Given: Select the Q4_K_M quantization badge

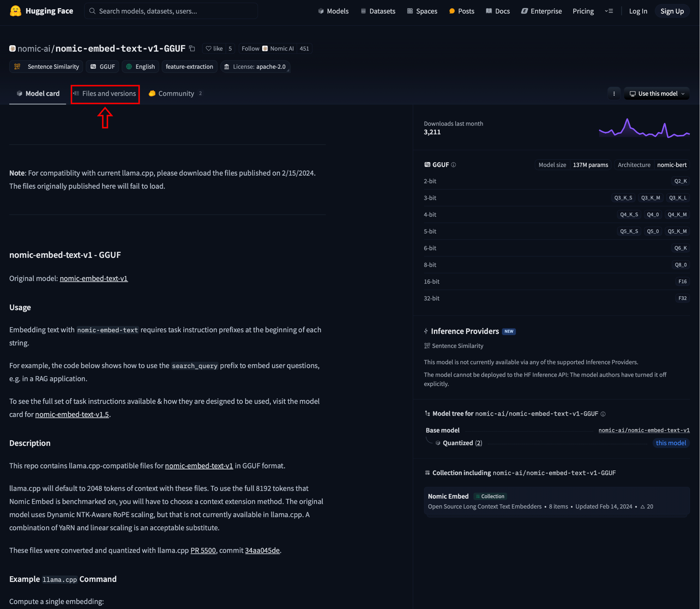Looking at the screenshot, I should [x=677, y=214].
